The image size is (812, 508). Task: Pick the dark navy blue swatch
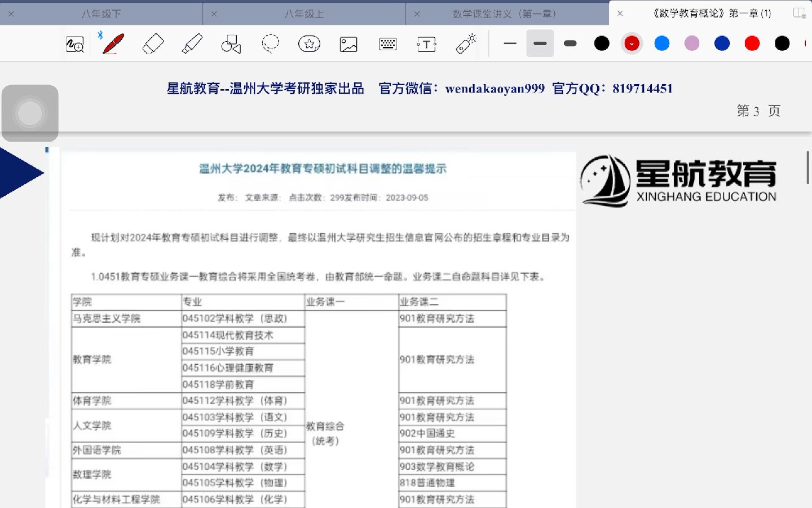click(722, 43)
